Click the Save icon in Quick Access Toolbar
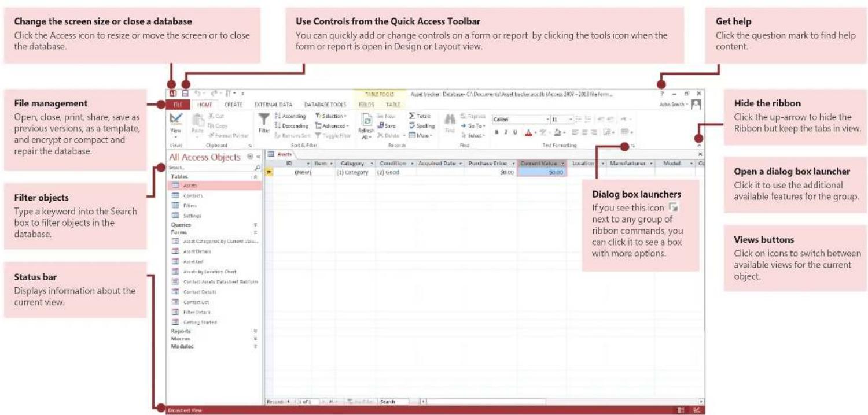 [185, 93]
